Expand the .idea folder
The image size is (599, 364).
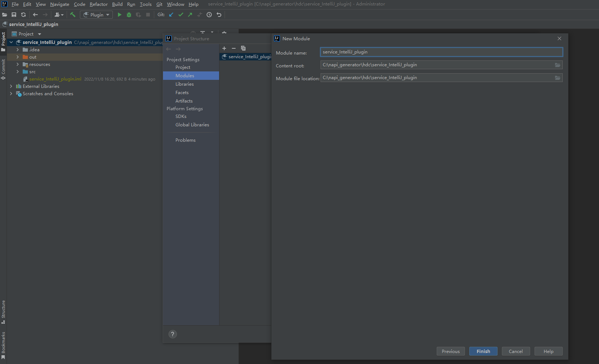point(18,49)
